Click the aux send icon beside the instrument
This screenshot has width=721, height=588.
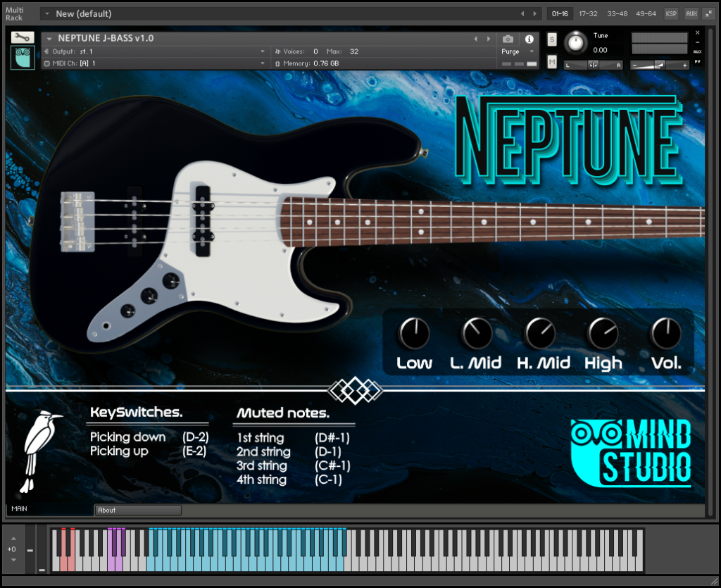(x=697, y=51)
